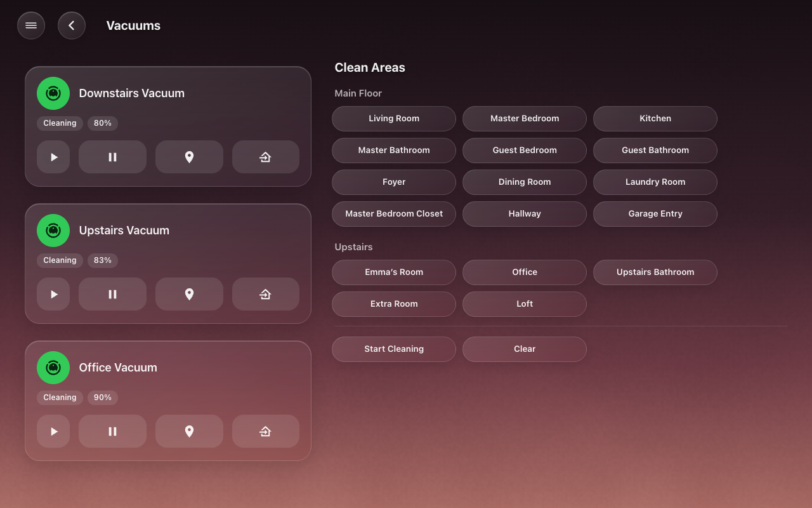Open the hamburger menu
Screen dimensions: 812x508
31,25
